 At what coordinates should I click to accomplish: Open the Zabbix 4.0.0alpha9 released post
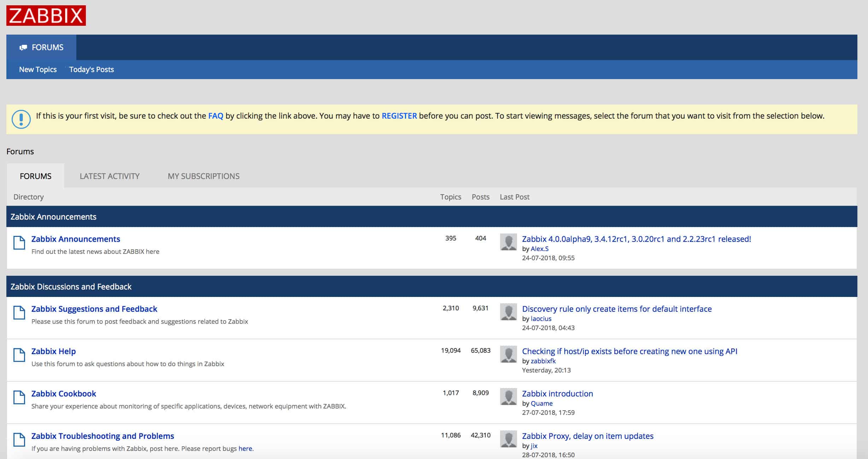(x=637, y=239)
